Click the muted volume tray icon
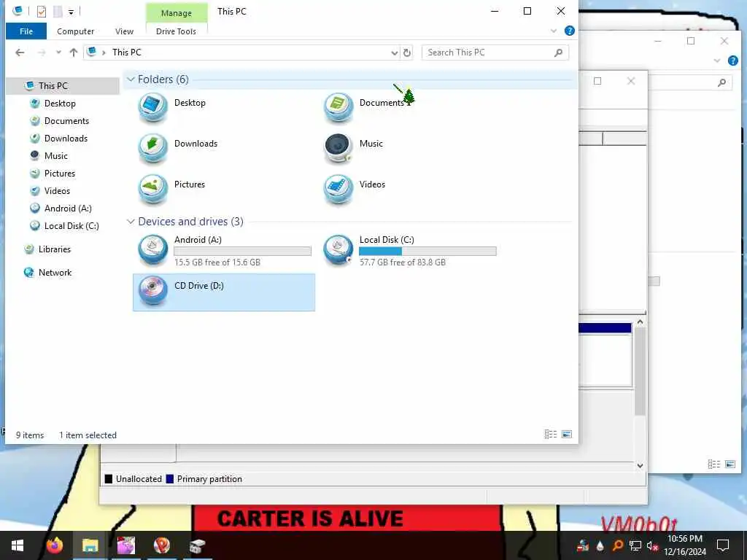Screen dimensions: 747x560 652,545
